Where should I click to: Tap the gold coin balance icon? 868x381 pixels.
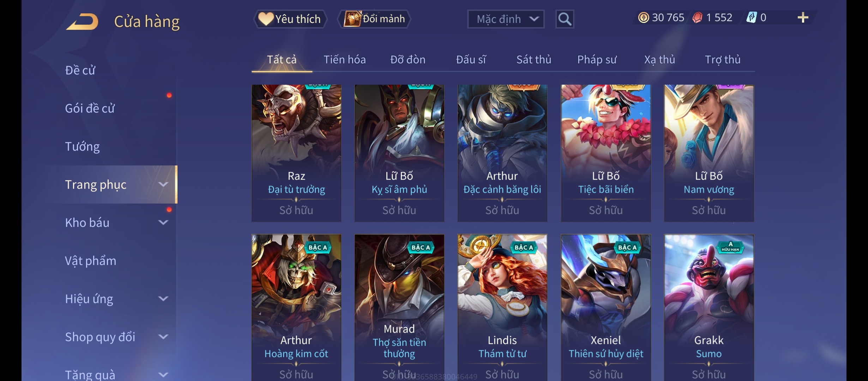(x=644, y=18)
